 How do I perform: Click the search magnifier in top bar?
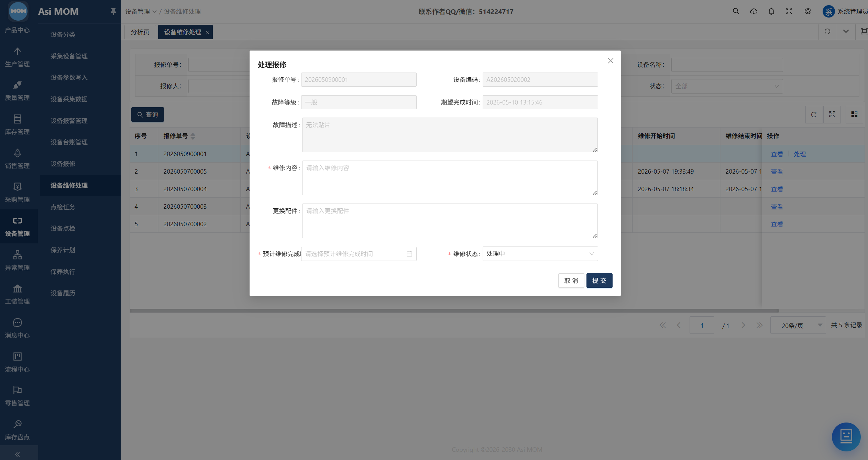736,11
